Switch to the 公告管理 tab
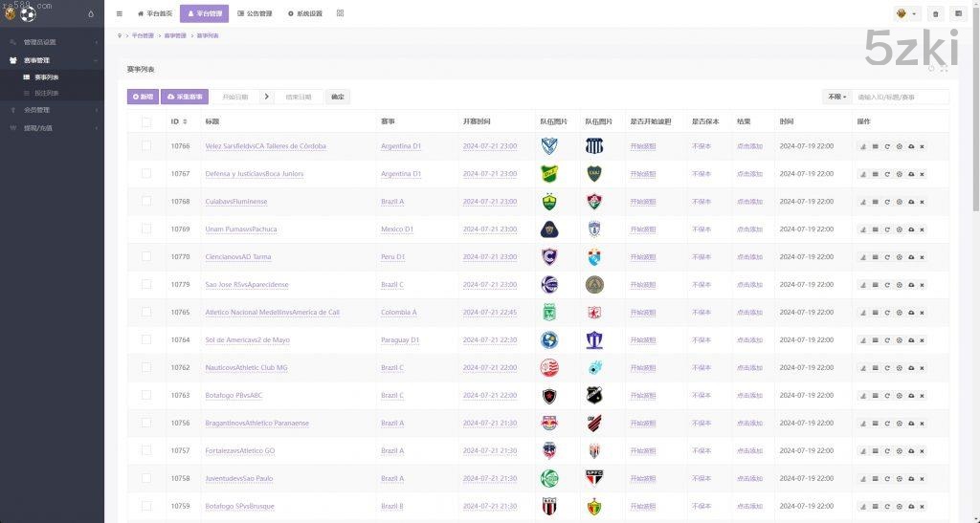Viewport: 980px width, 523px height. point(255,14)
